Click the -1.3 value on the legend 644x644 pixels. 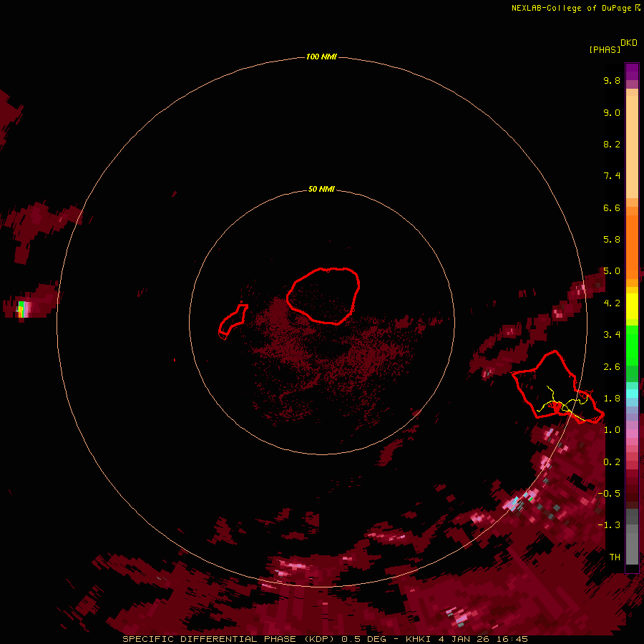click(x=609, y=525)
